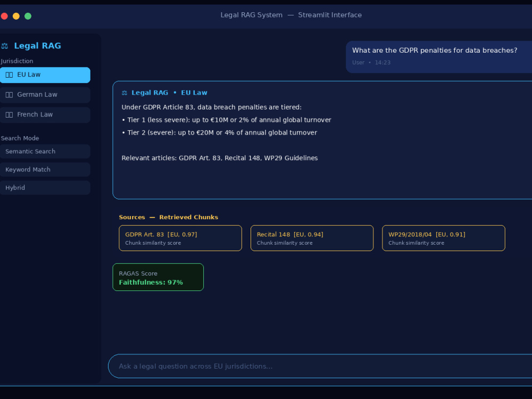
Task: Click the book icon on EU Law button
Action: (9, 75)
